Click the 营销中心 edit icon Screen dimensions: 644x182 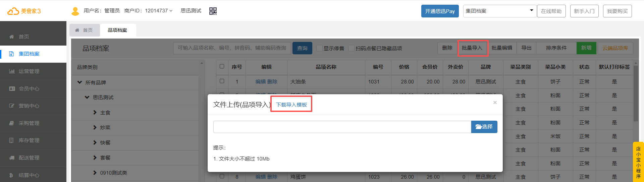click(x=12, y=106)
